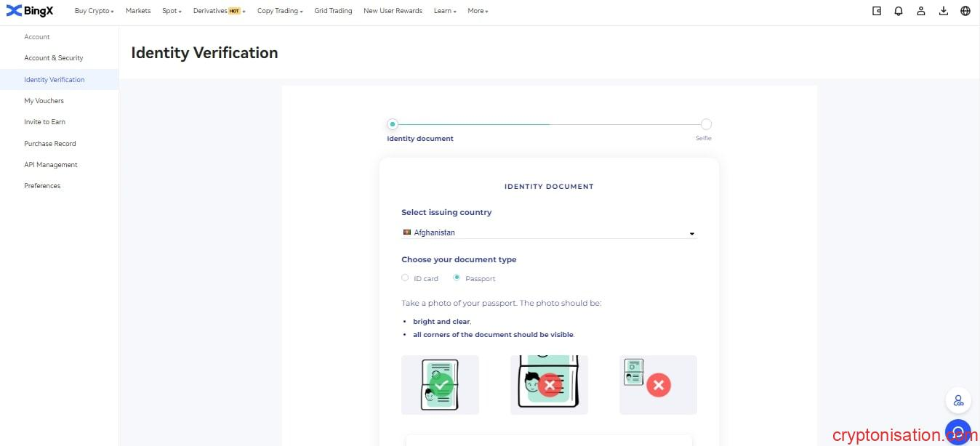Click the BingX logo in header
The height and width of the screenshot is (446, 980).
point(30,11)
